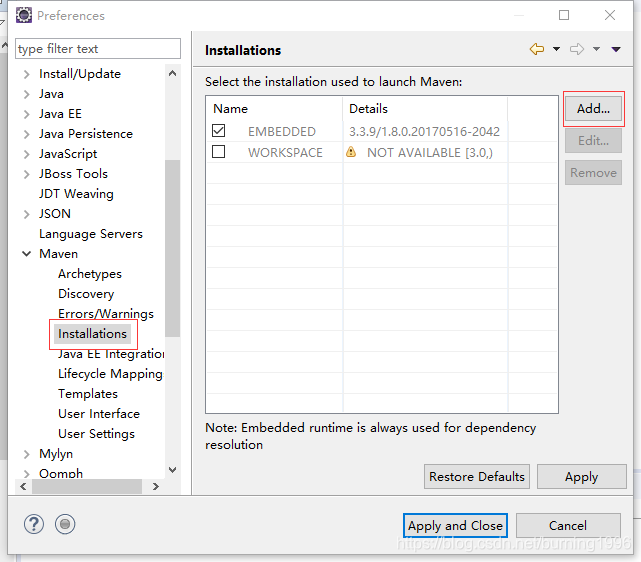641x562 pixels.
Task: Select the WORKSPACE row name
Action: point(285,152)
